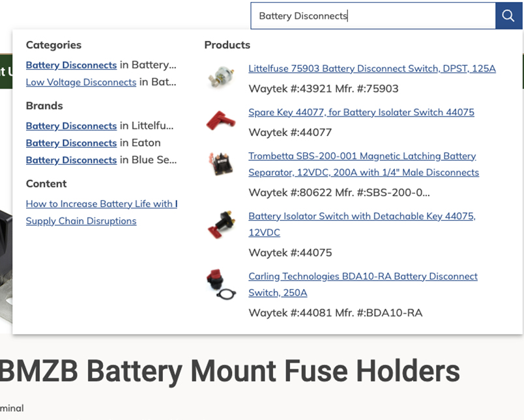
Task: Open Trombetta SBS-200-001 Battery Separator product
Action: pos(364,164)
